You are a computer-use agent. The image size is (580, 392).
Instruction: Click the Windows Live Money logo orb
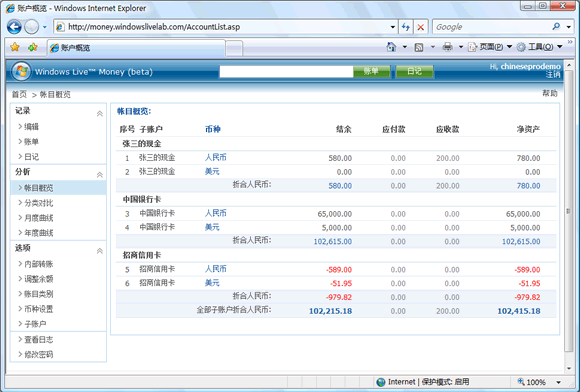coord(21,71)
